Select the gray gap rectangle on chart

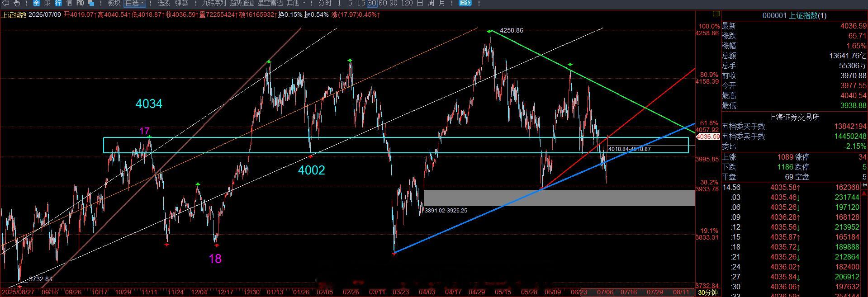[559, 198]
